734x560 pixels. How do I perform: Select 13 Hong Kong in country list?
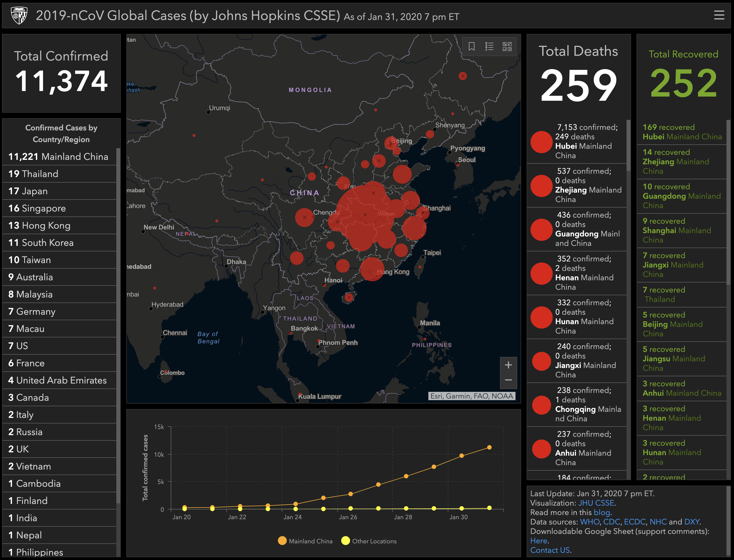(59, 226)
